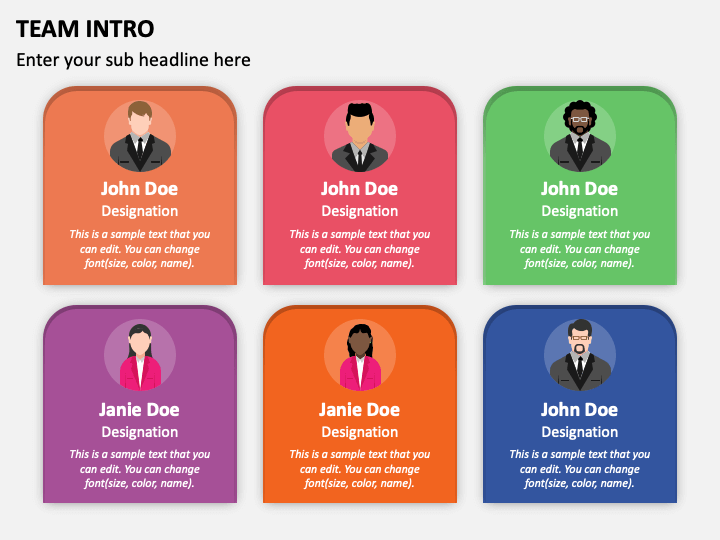Click the TEAM INTRO title text
This screenshot has width=720, height=540.
click(x=85, y=29)
